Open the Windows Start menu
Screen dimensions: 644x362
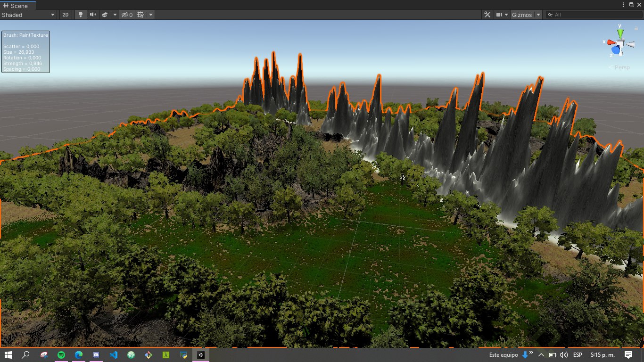(8, 355)
